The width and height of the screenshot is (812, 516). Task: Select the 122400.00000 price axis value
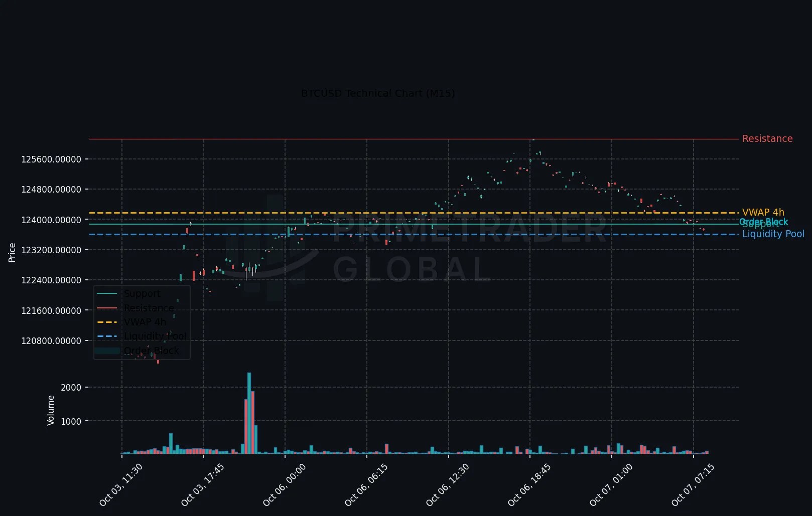pos(51,280)
